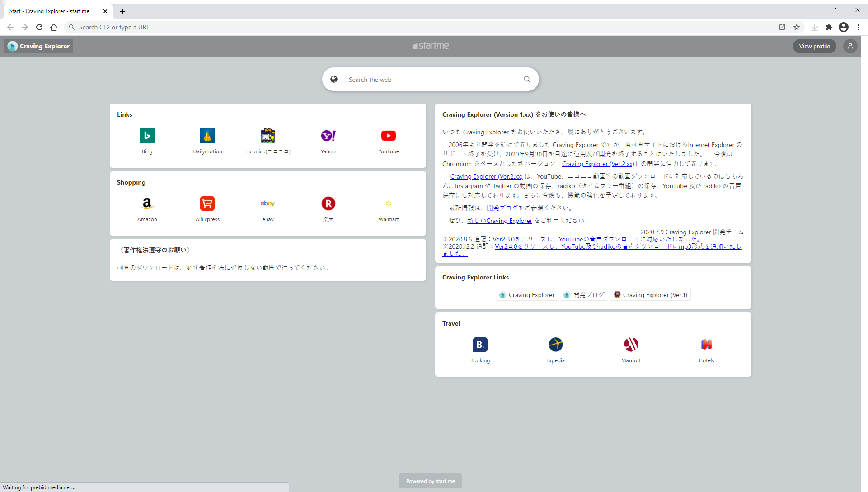This screenshot has height=492, width=868.
Task: Open the Booking travel icon
Action: 480,345
